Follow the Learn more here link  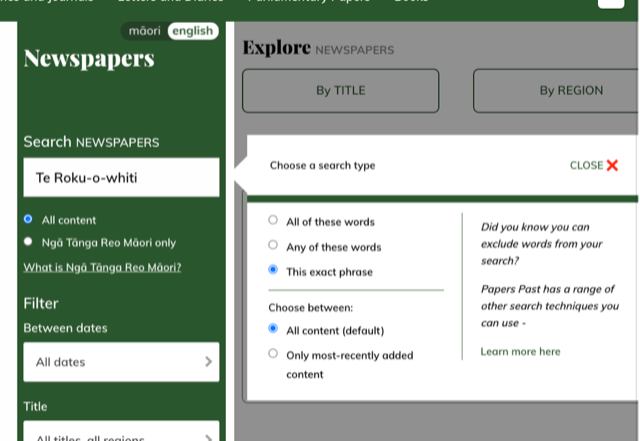point(520,351)
